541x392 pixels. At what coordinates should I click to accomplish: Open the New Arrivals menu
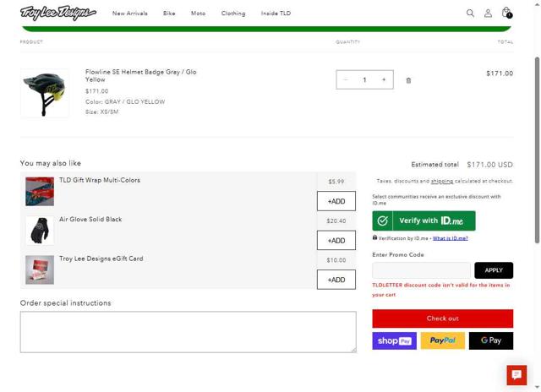[129, 14]
